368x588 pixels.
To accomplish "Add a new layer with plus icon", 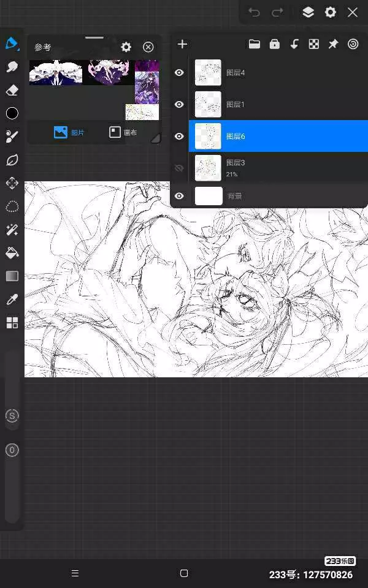I will [x=183, y=44].
